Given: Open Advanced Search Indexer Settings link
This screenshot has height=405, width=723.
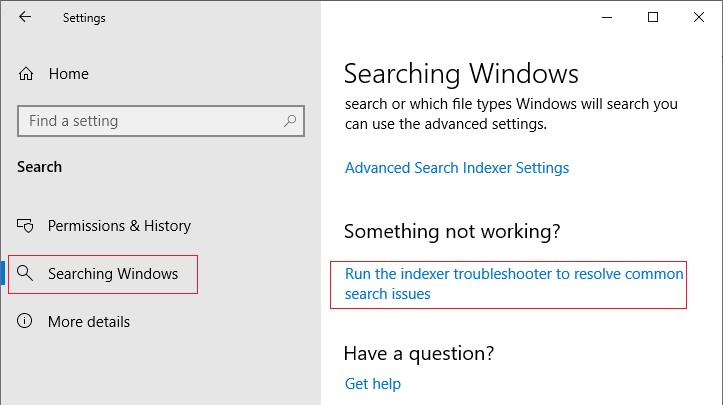Looking at the screenshot, I should (457, 168).
